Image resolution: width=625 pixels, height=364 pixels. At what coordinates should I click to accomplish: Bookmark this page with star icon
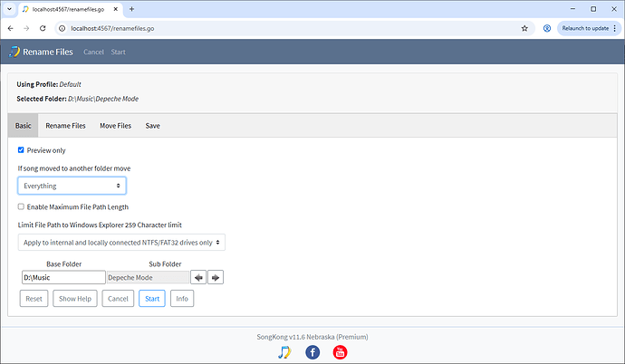(x=524, y=28)
